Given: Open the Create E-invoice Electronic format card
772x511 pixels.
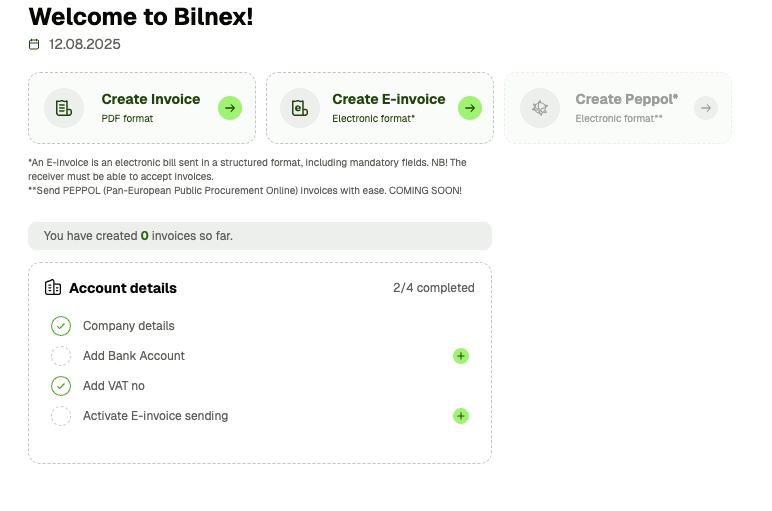Looking at the screenshot, I should point(380,108).
